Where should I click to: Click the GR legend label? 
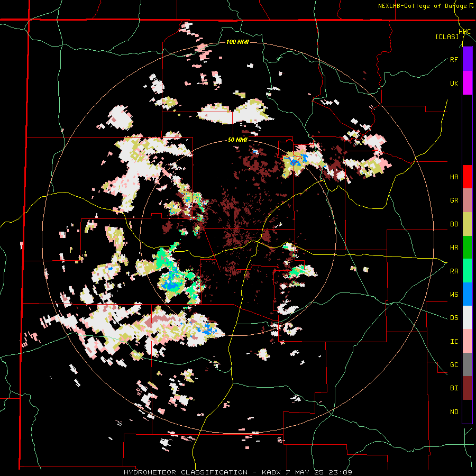coord(454,200)
